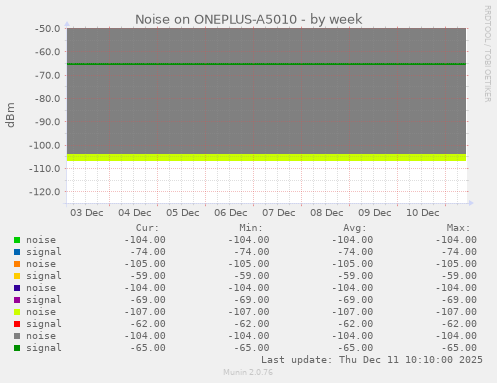Viewport: 497px width, 383px height.
Task: Click the graph title 'Noise on ONEPLUS-A5010 - by week'
Action: click(248, 19)
